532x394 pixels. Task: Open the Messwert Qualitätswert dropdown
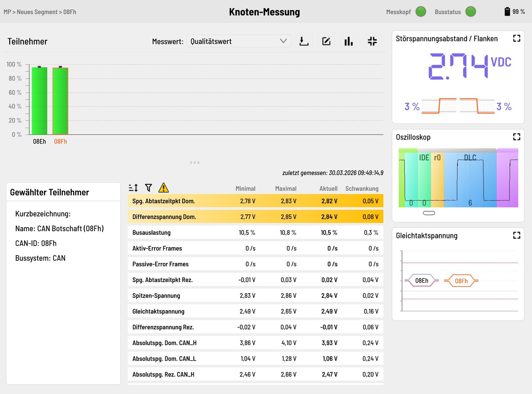tap(238, 41)
